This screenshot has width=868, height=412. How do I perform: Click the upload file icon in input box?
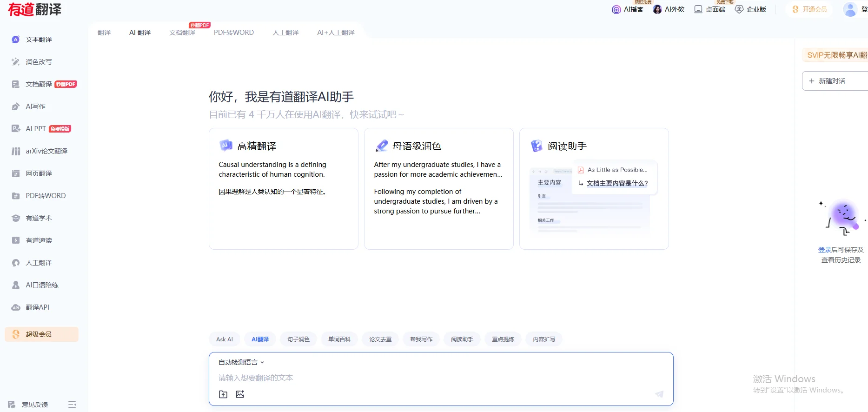click(223, 394)
